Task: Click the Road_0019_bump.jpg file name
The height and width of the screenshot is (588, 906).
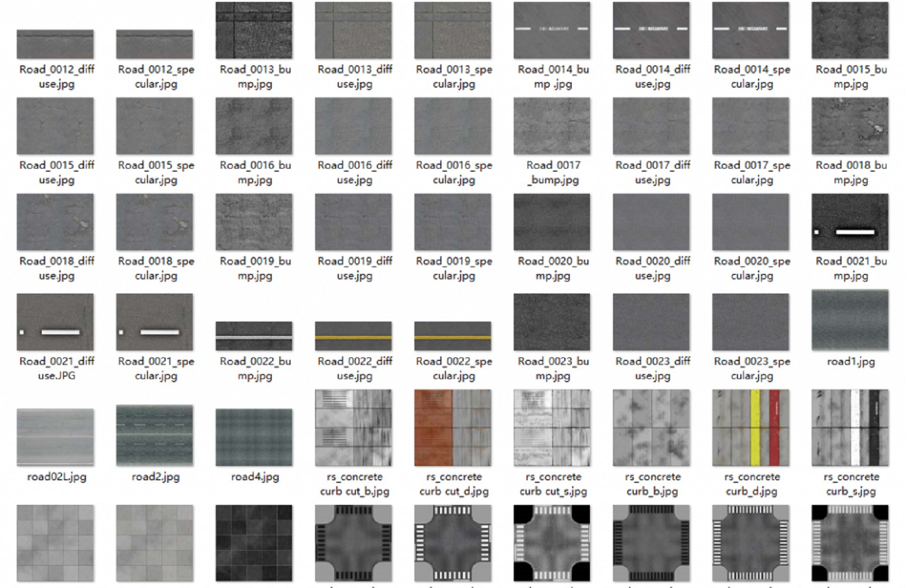Action: pos(255,268)
